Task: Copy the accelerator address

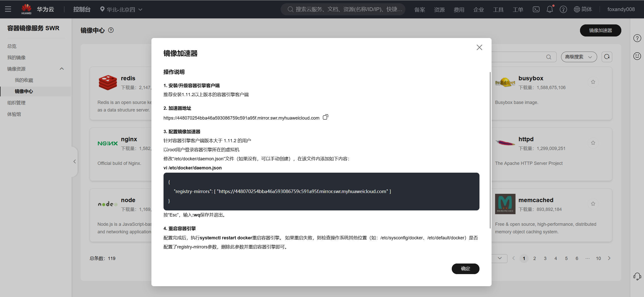Action: tap(326, 117)
